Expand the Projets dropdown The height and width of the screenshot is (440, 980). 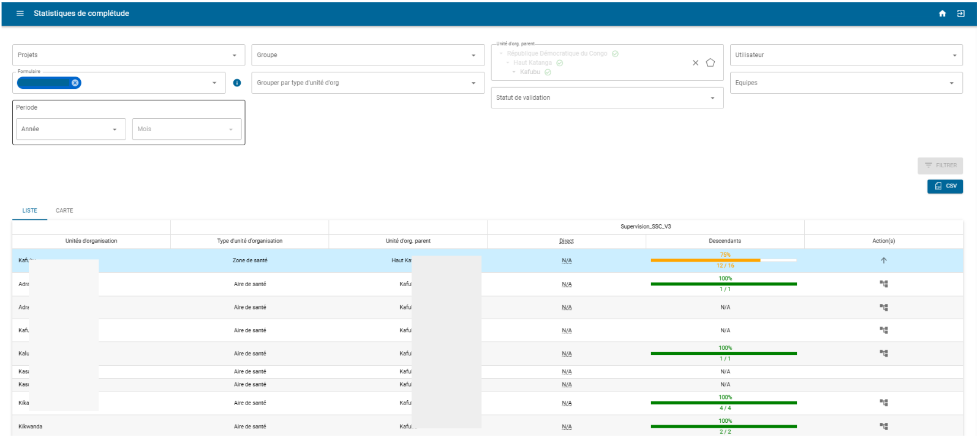coord(129,55)
